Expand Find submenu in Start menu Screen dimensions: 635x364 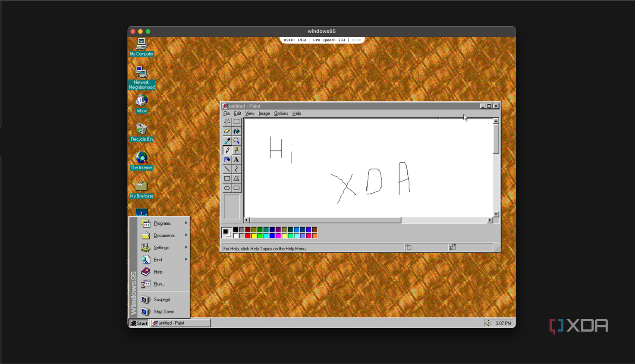click(164, 260)
